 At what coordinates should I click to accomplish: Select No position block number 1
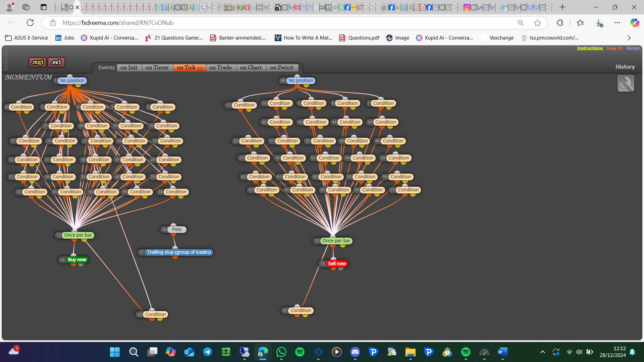[x=72, y=81]
